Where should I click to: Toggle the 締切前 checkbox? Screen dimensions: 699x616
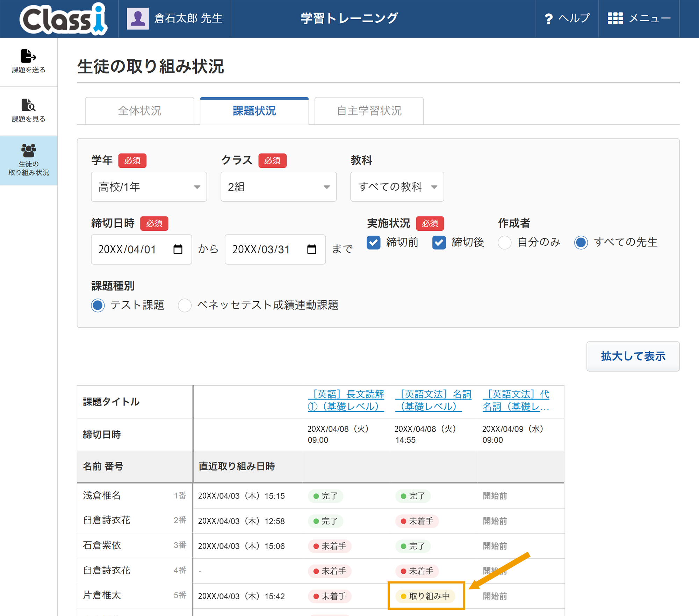coord(374,242)
